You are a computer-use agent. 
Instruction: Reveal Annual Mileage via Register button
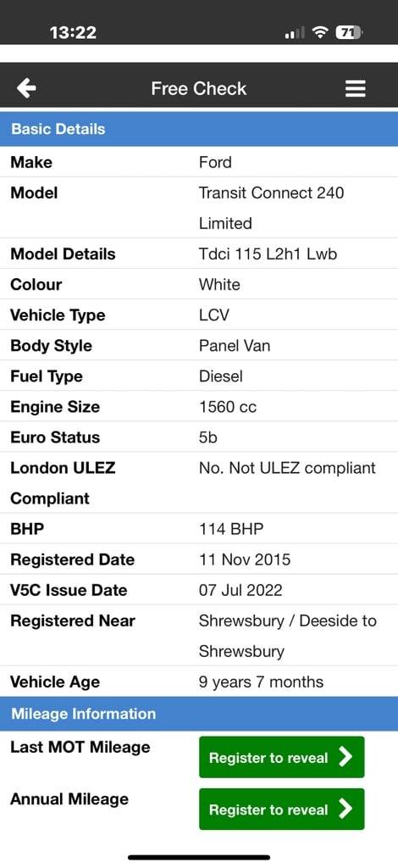click(281, 809)
